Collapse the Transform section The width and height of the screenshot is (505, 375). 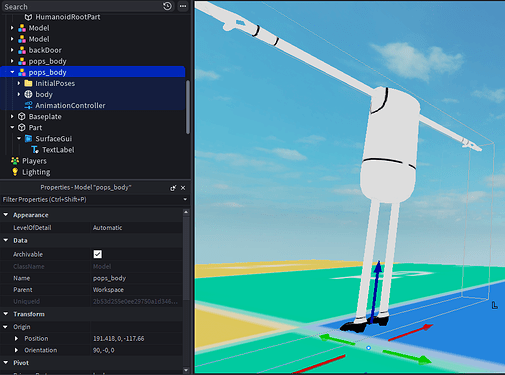pos(6,314)
